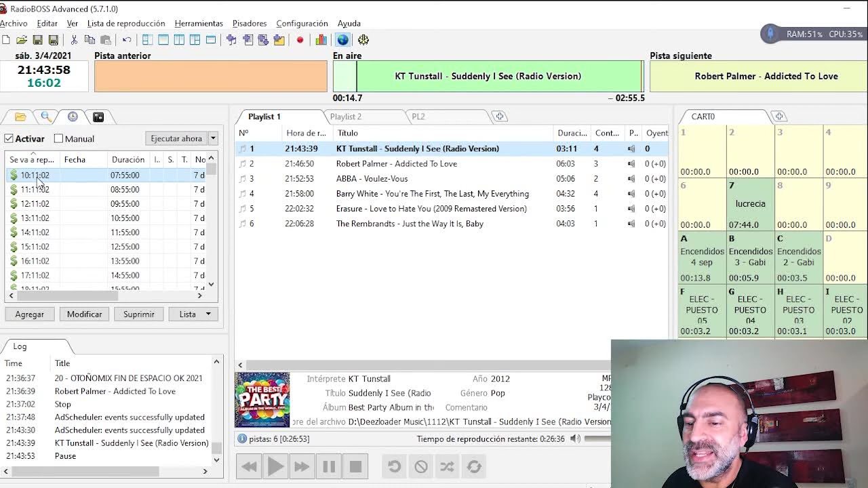This screenshot has height=488, width=868.
Task: Toggle the stop-after-track prohibition-sign button
Action: (x=420, y=466)
